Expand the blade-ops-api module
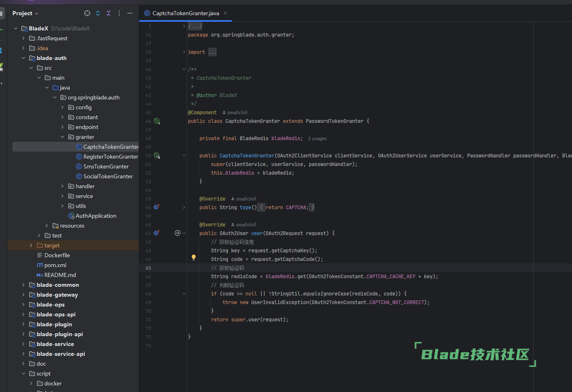This screenshot has height=392, width=572. (x=23, y=314)
